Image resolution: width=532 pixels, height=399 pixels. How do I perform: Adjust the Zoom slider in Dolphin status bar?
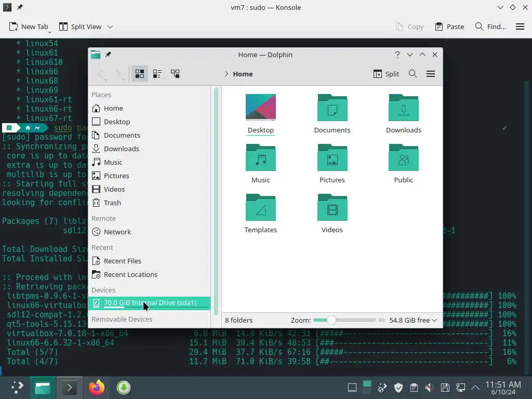point(344,320)
